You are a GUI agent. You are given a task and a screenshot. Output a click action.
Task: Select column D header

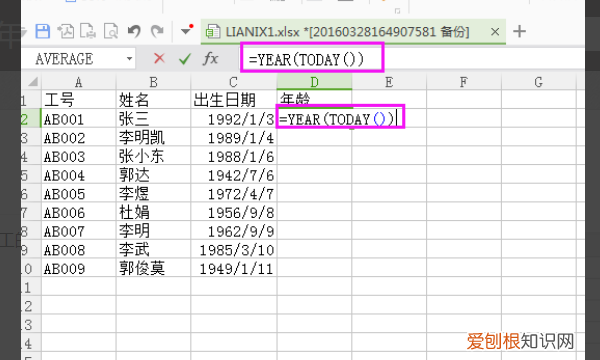coord(314,82)
